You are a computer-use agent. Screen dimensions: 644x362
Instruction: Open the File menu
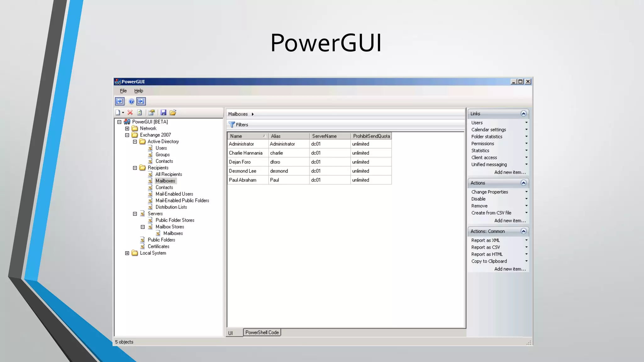123,91
